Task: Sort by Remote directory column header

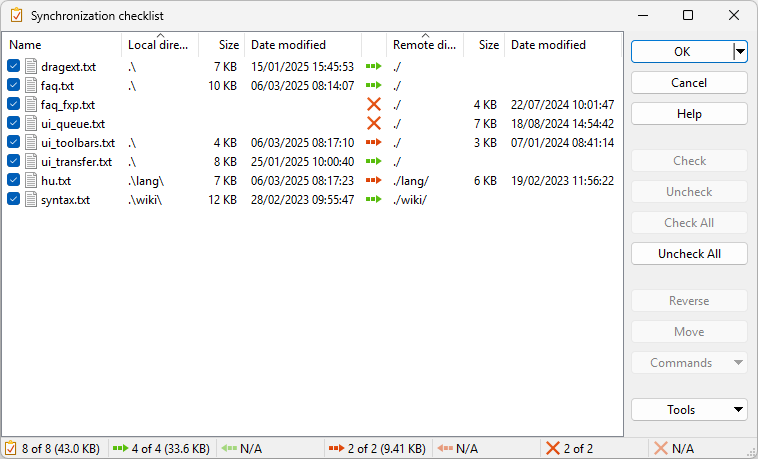Action: point(424,45)
